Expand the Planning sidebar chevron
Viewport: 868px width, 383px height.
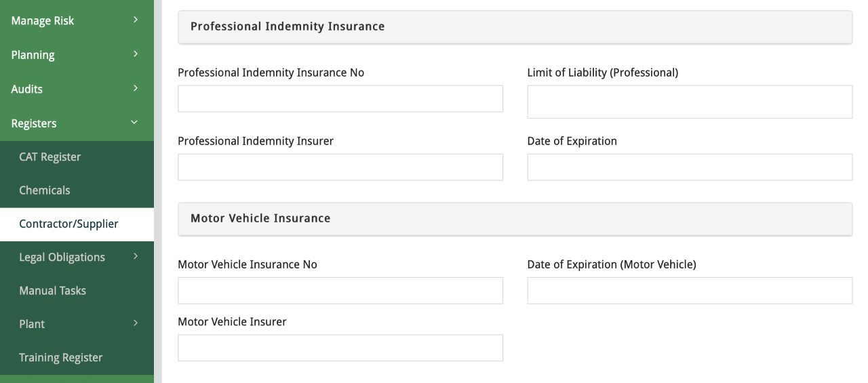(136, 54)
